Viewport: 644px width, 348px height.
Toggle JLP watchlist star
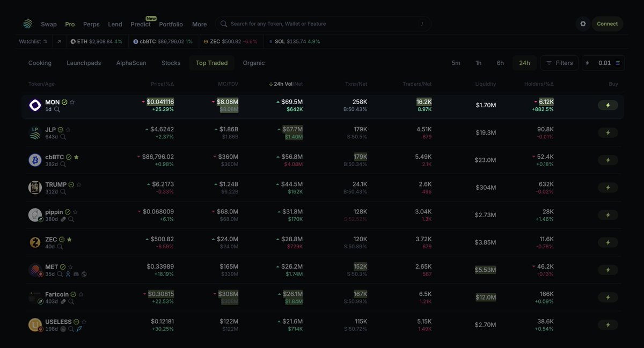68,129
